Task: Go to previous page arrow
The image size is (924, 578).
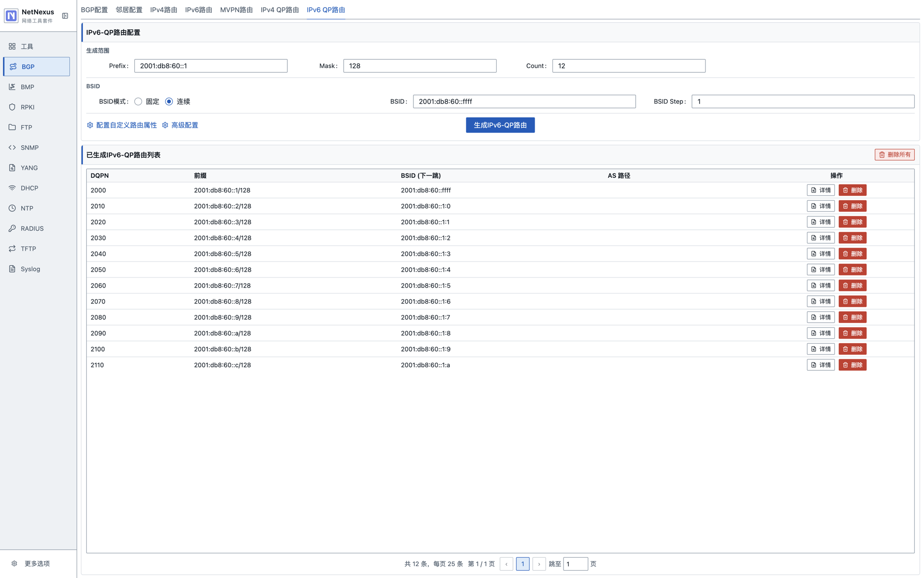Action: point(506,564)
